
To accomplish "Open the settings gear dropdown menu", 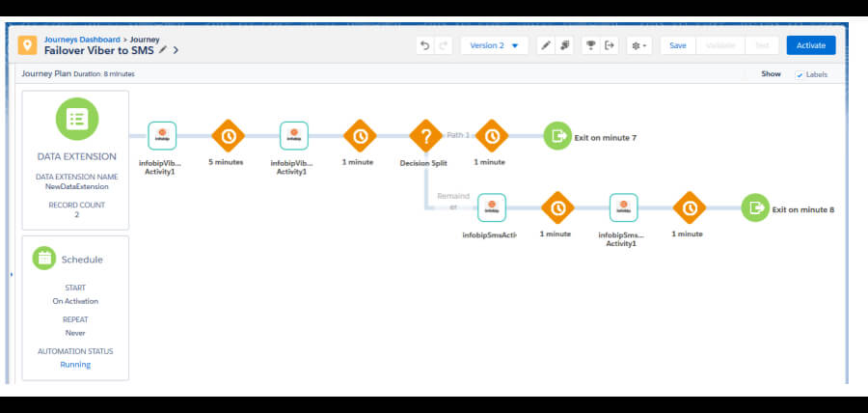I will [x=638, y=45].
